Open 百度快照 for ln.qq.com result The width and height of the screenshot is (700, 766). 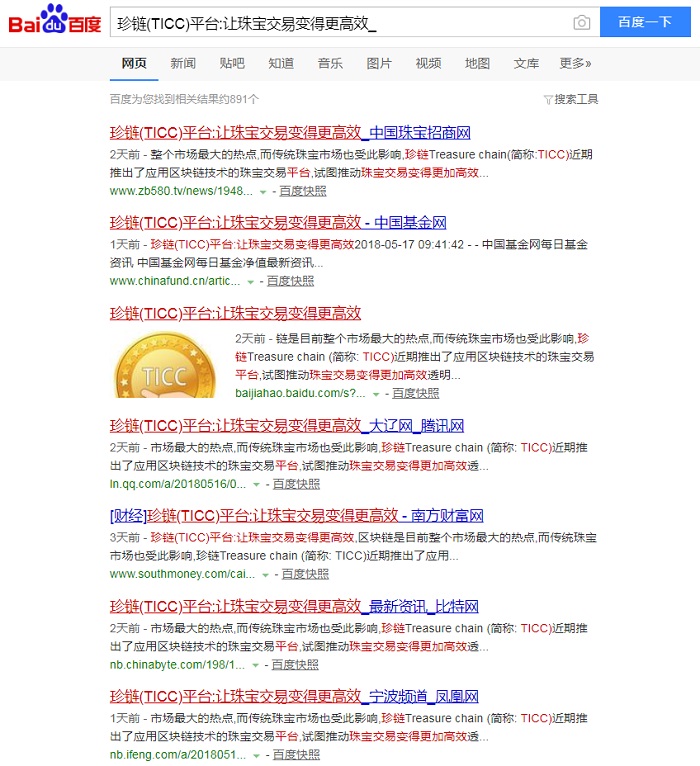297,484
